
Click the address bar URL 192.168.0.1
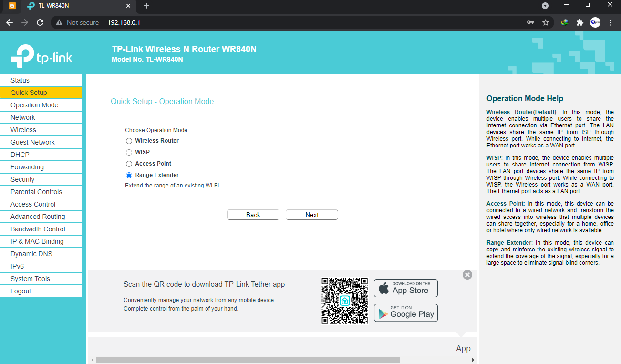[x=124, y=22]
